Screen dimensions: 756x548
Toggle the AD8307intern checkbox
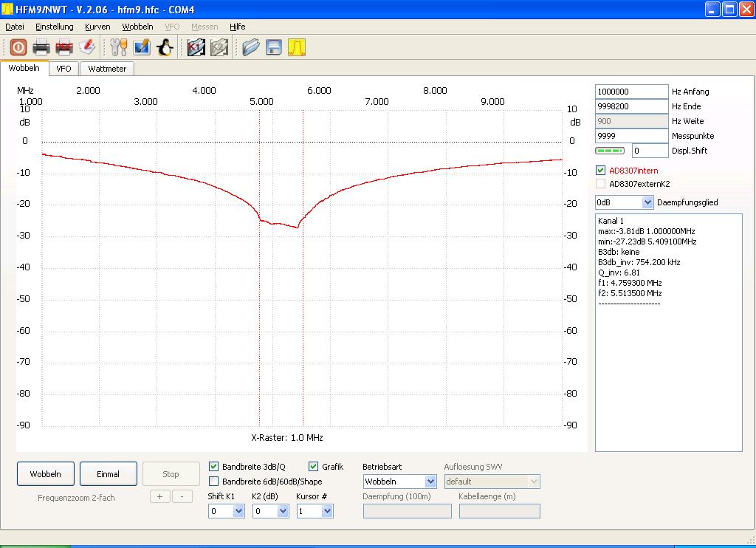[x=600, y=171]
